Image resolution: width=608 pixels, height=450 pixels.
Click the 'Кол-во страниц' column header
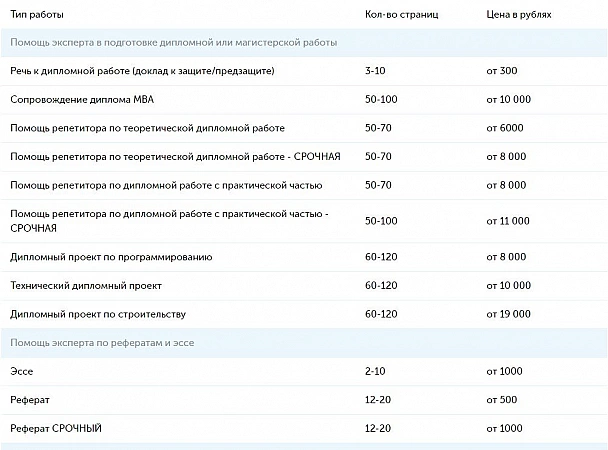point(402,16)
